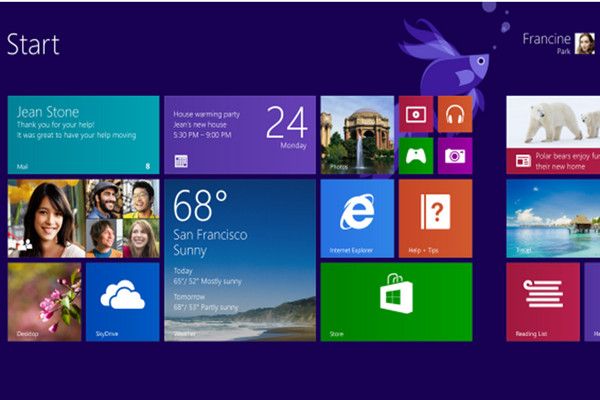600x400 pixels.
Task: Open the partially visible tile beside Reading List
Action: coord(592,301)
